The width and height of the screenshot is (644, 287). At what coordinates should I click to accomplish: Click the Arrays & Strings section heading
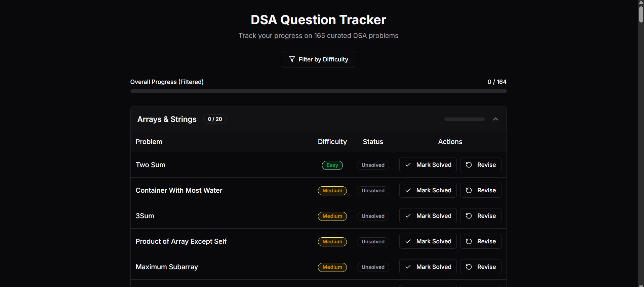167,119
